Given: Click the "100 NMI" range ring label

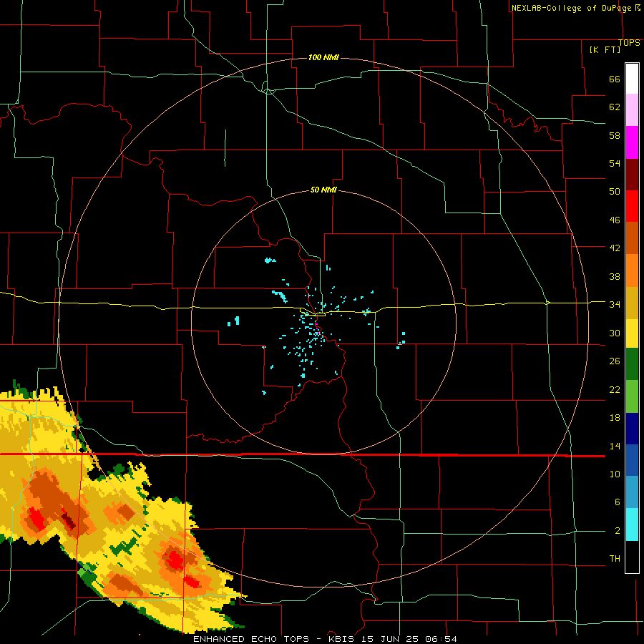Looking at the screenshot, I should tap(323, 57).
